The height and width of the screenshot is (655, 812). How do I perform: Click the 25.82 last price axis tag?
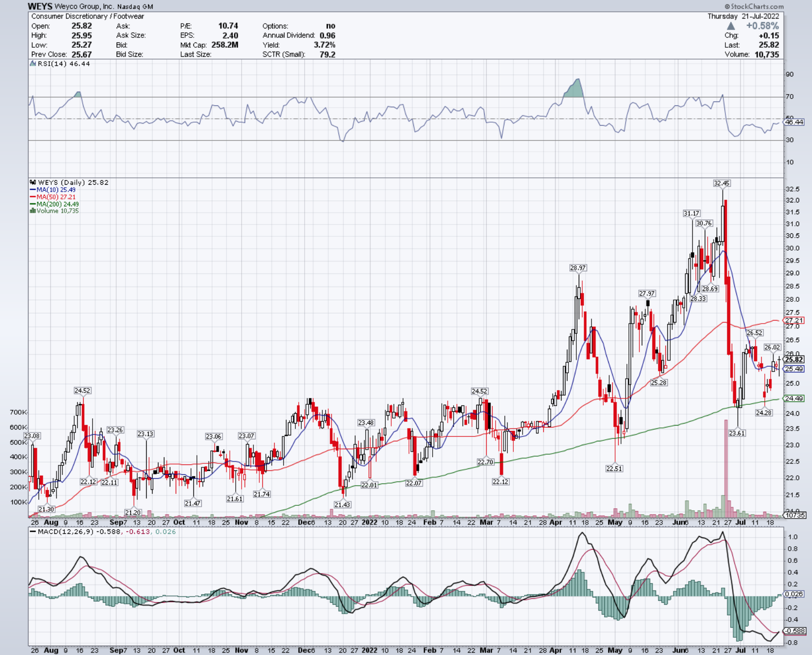pyautogui.click(x=794, y=360)
